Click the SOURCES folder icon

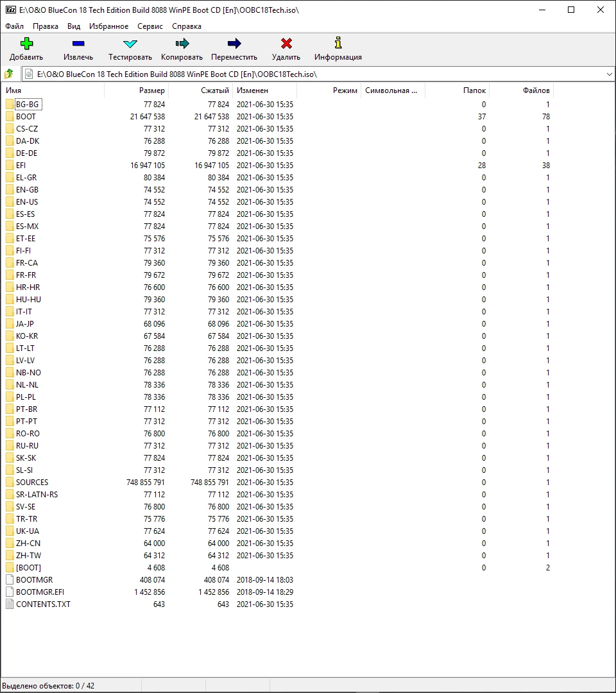coord(10,482)
